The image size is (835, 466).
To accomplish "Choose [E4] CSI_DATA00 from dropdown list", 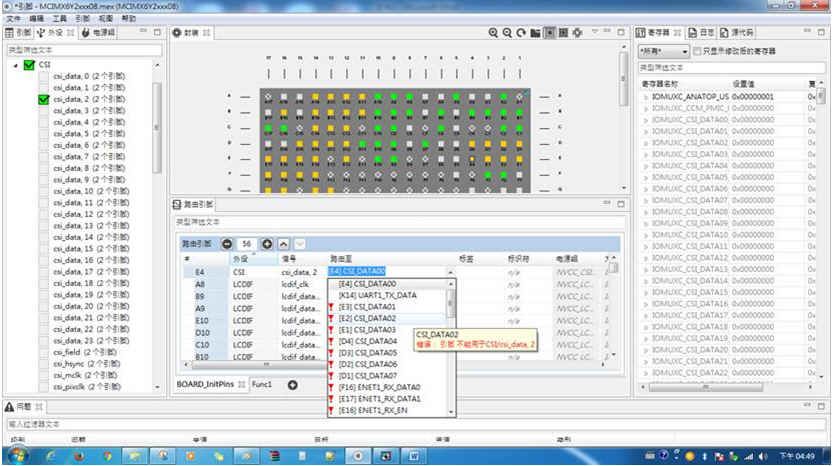I will 367,284.
